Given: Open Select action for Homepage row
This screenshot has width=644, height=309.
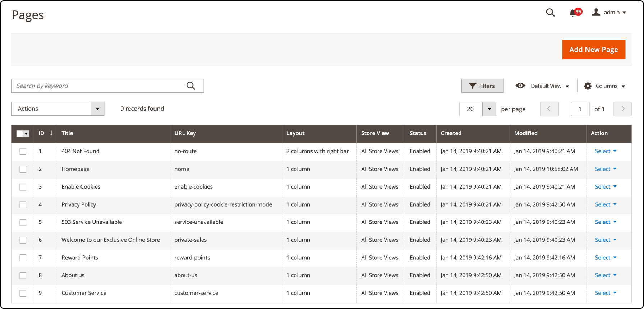Looking at the screenshot, I should tap(606, 169).
